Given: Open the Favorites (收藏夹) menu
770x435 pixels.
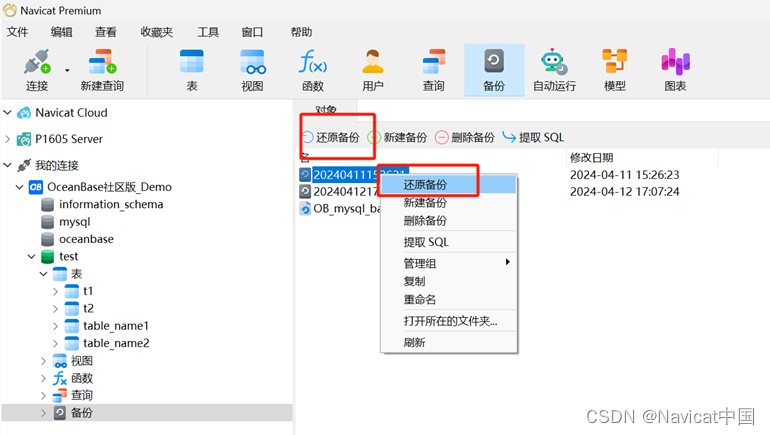Looking at the screenshot, I should [x=157, y=32].
